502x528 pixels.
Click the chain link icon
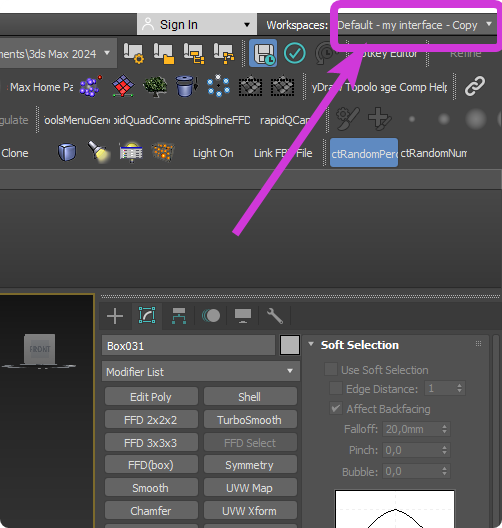click(x=475, y=86)
